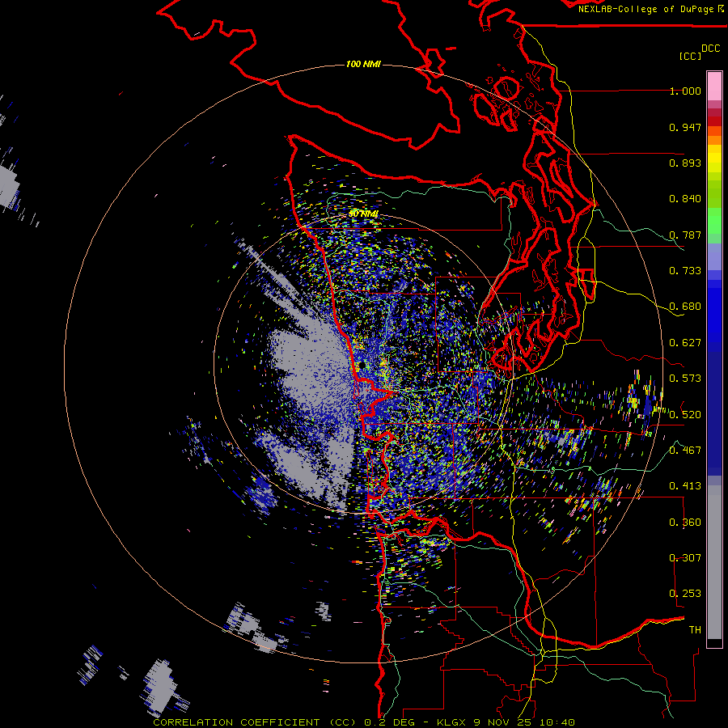Click the 0.413 scale value
This screenshot has width=728, height=728.
pos(685,485)
